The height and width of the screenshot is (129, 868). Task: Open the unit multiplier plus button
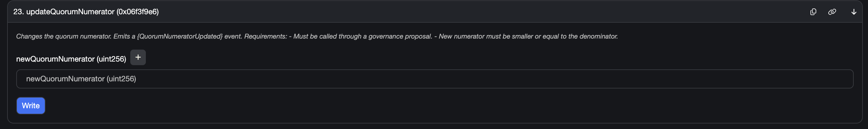138,57
